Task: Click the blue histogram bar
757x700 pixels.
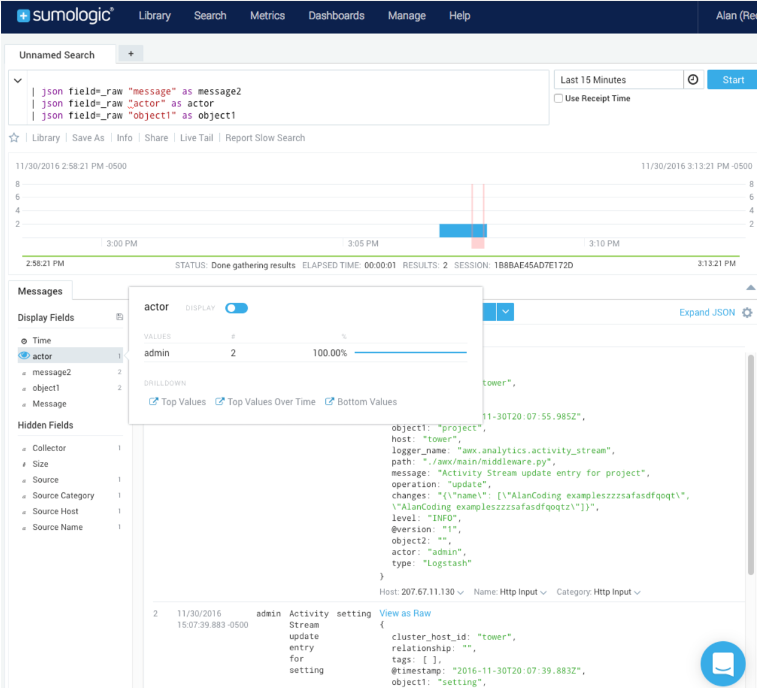Action: [462, 231]
